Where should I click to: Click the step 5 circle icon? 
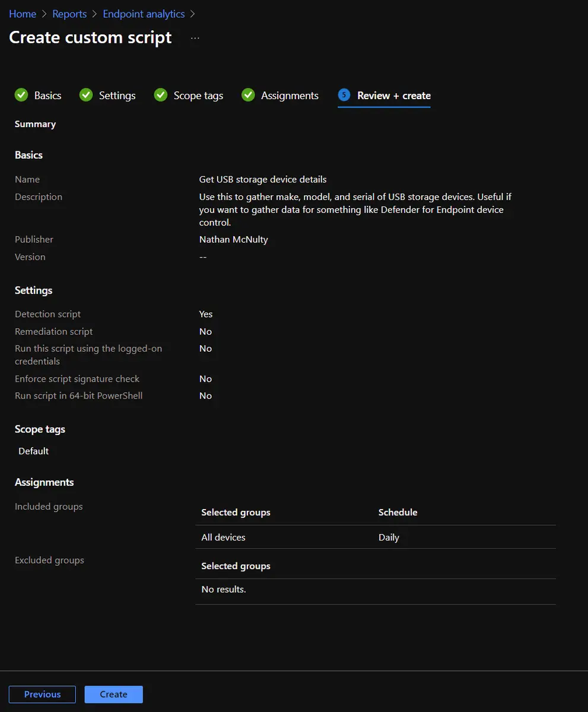(x=344, y=95)
